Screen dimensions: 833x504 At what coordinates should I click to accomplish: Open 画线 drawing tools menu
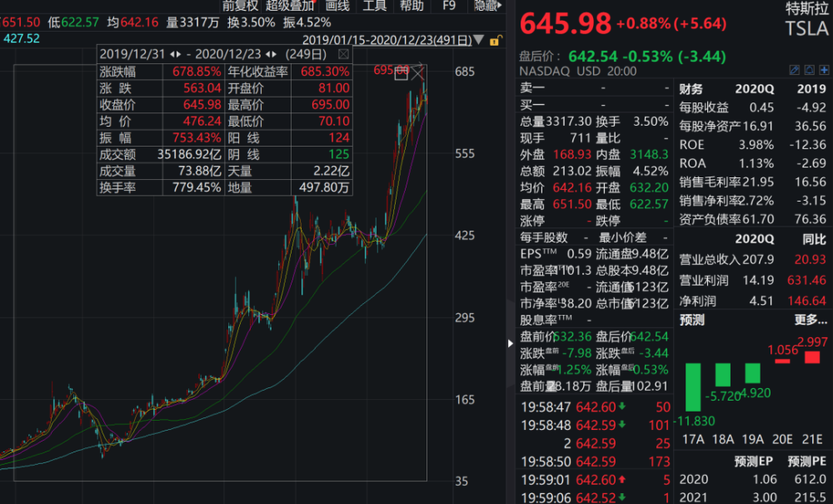point(337,6)
